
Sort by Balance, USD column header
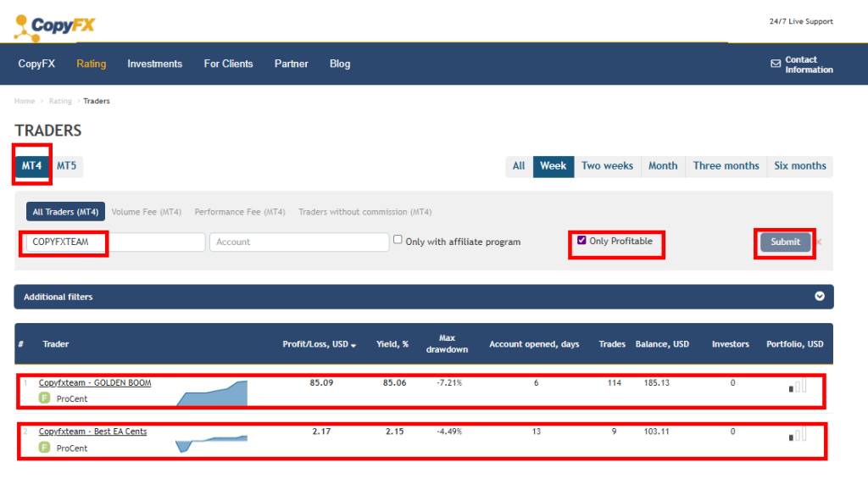(x=662, y=344)
